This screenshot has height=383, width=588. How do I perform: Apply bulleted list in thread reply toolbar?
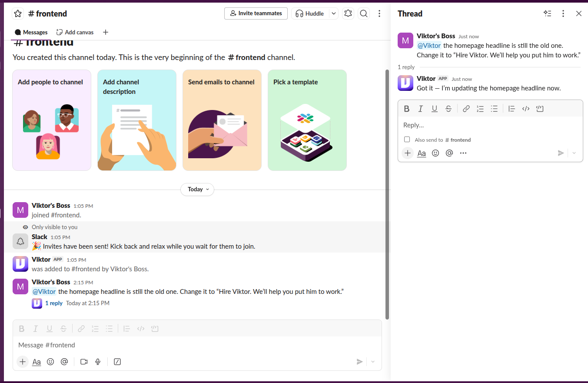coord(494,109)
